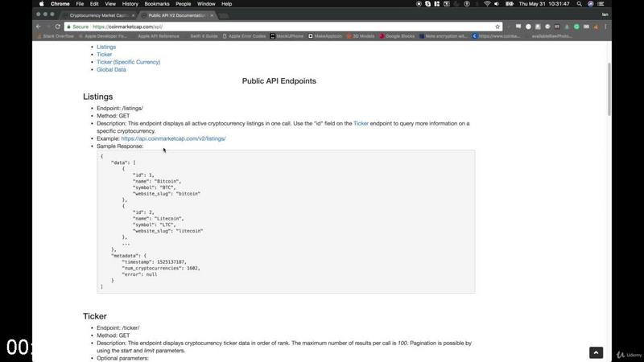
Task: Switch to the Cryptocurrency Market Cap tab
Action: [98, 15]
